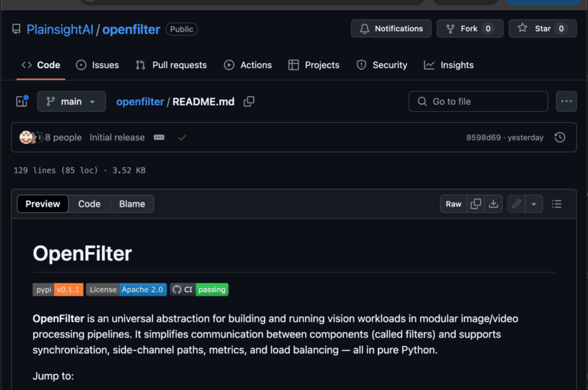The height and width of the screenshot is (390, 588).
Task: Expand more edit options dropdown arrow
Action: [534, 204]
